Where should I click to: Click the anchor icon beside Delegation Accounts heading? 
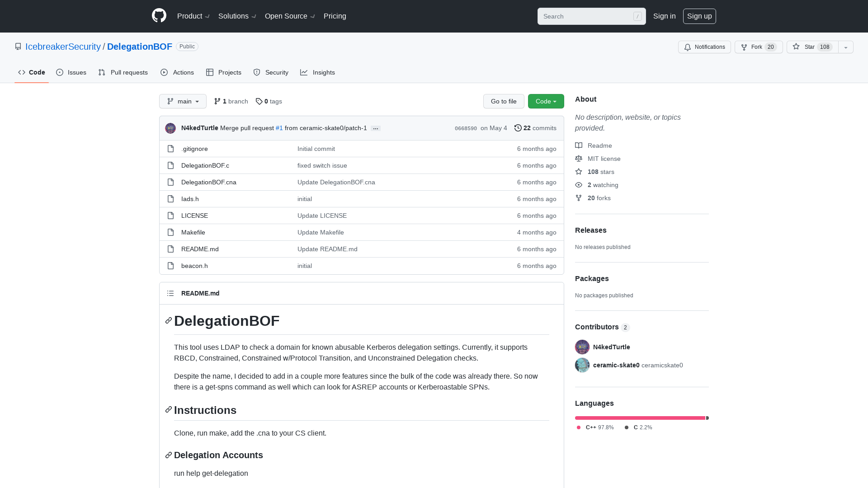click(x=169, y=455)
